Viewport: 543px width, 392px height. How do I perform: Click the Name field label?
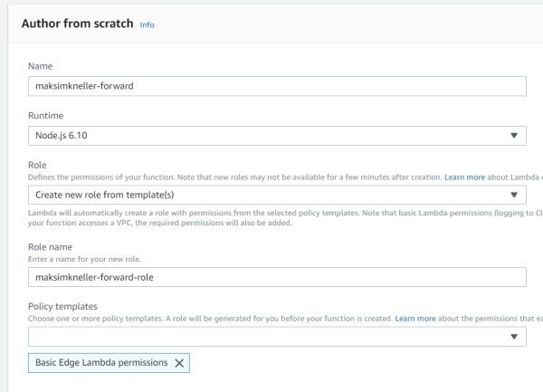(x=41, y=66)
